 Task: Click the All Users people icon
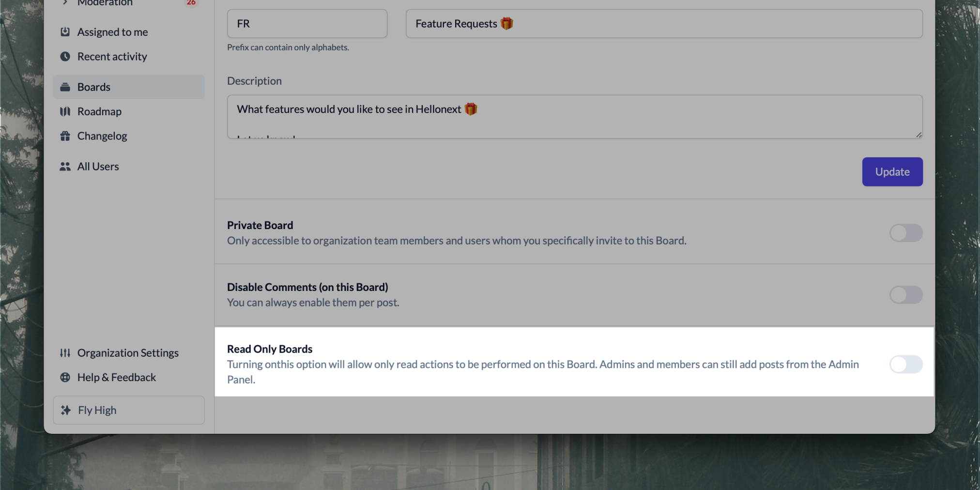tap(65, 166)
